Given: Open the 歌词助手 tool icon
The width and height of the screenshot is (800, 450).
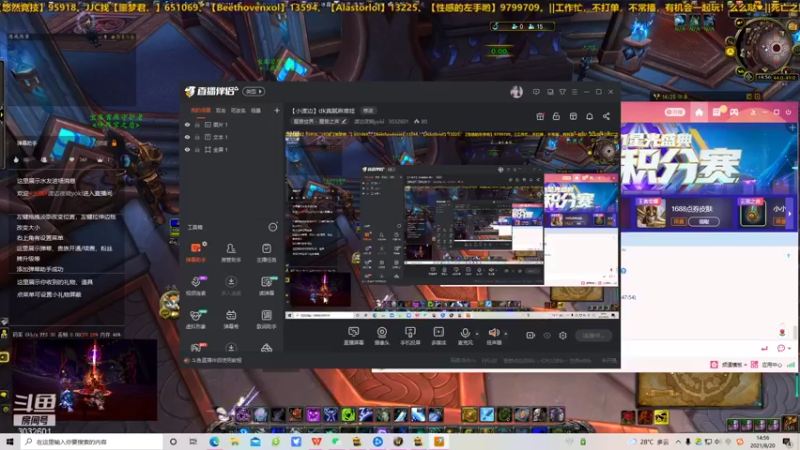Looking at the screenshot, I should (266, 319).
